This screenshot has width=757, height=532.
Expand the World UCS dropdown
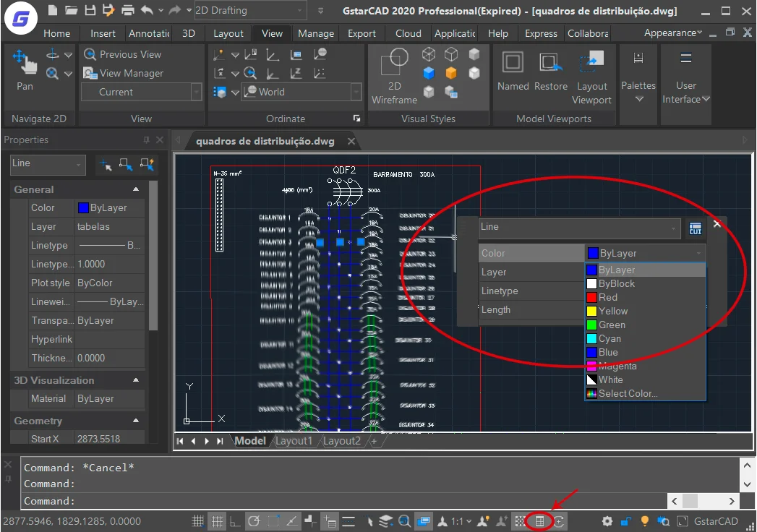pyautogui.click(x=356, y=92)
